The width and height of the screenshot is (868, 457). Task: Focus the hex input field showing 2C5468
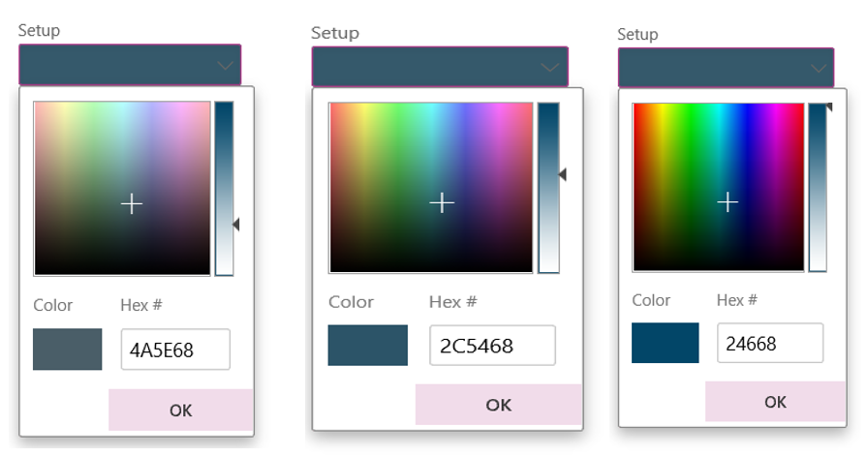click(x=491, y=346)
